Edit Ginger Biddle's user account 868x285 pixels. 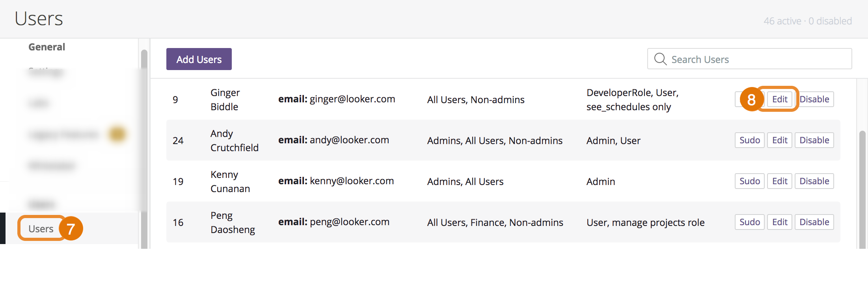click(779, 99)
